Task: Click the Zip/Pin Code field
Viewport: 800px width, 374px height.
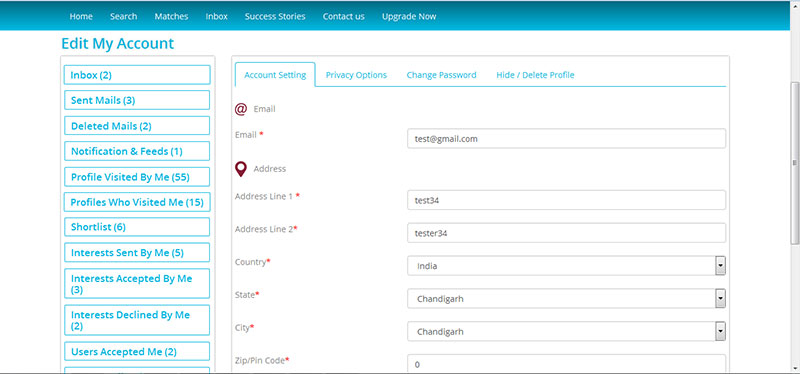Action: pos(566,364)
